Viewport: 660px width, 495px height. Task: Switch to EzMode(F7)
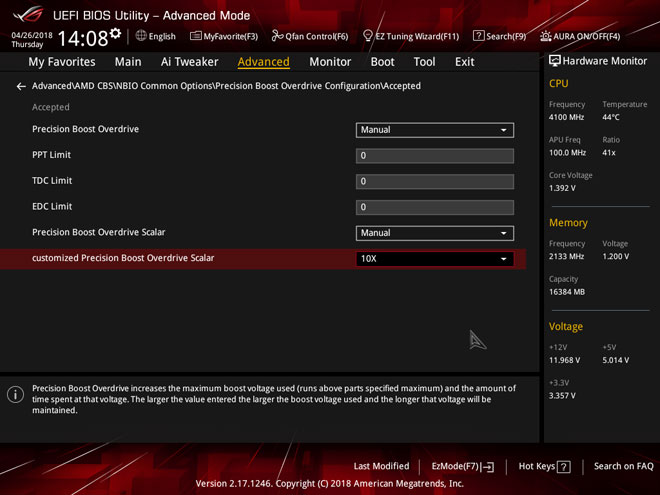point(463,466)
